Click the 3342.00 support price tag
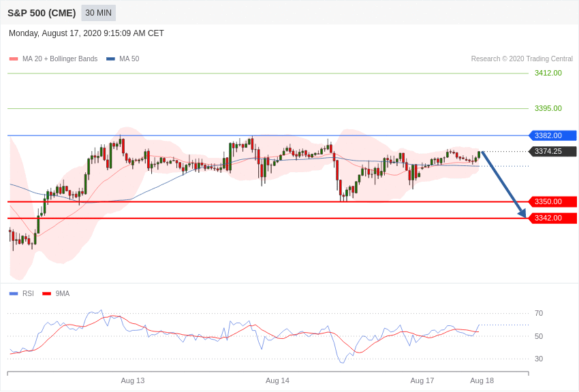Image resolution: width=579 pixels, height=392 pixels. (x=553, y=218)
